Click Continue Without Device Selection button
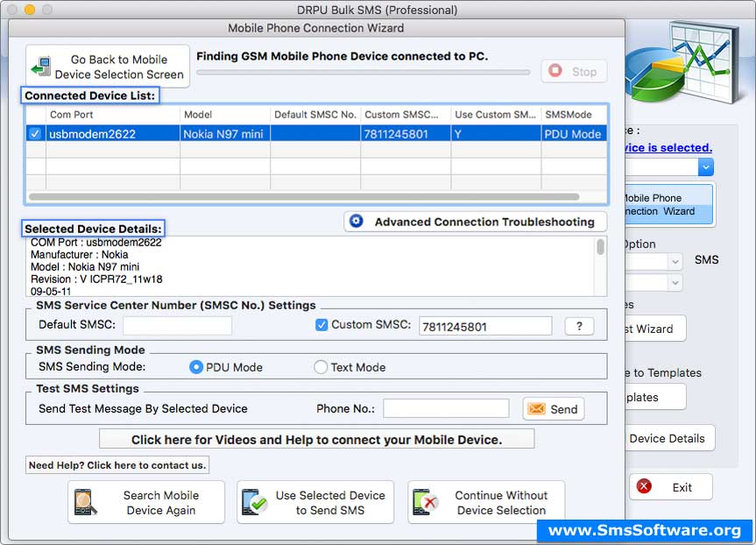 [486, 503]
